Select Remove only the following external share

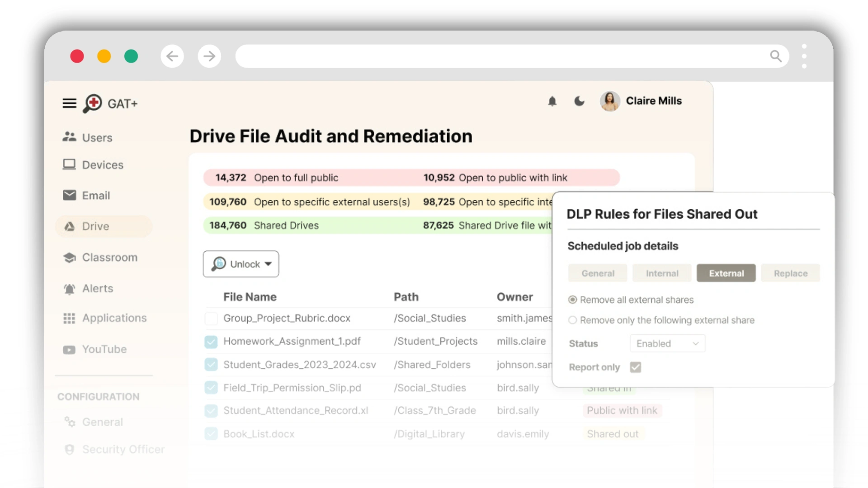[x=572, y=320]
